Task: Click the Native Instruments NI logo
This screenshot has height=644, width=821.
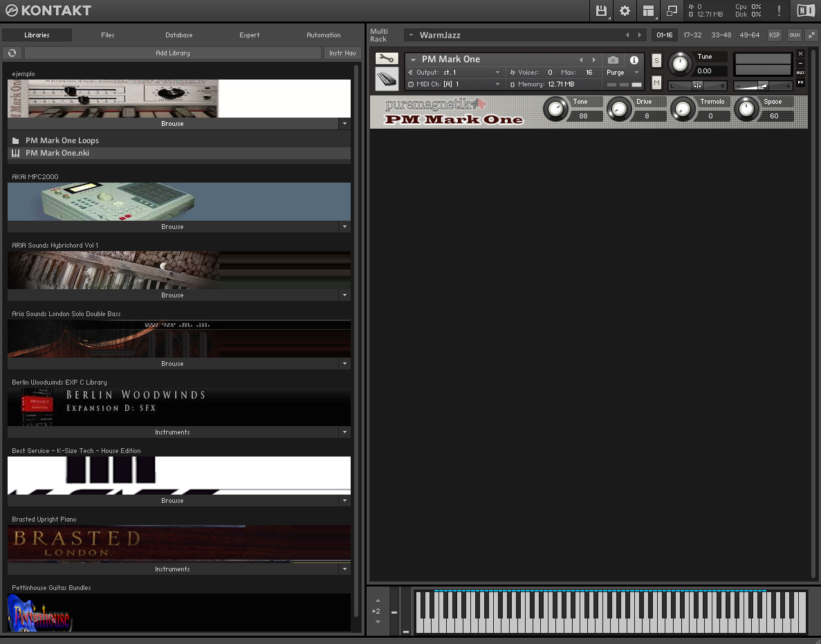Action: 806,10
